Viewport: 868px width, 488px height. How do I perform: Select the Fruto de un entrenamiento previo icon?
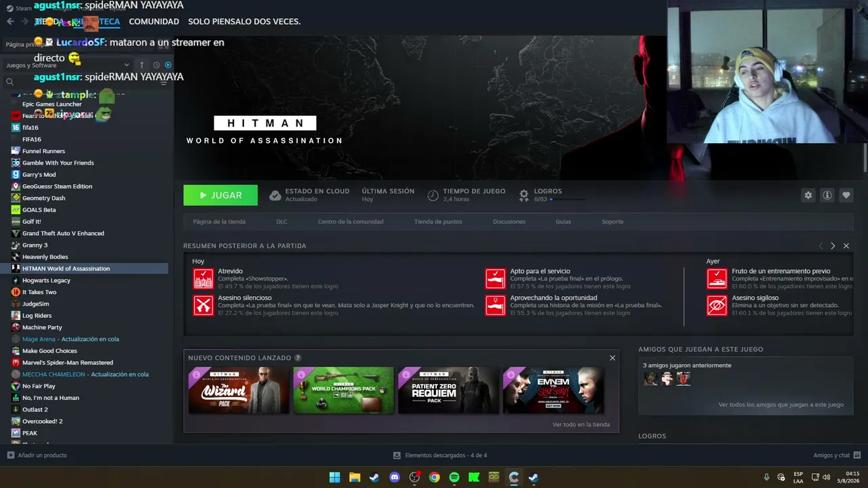click(x=717, y=279)
